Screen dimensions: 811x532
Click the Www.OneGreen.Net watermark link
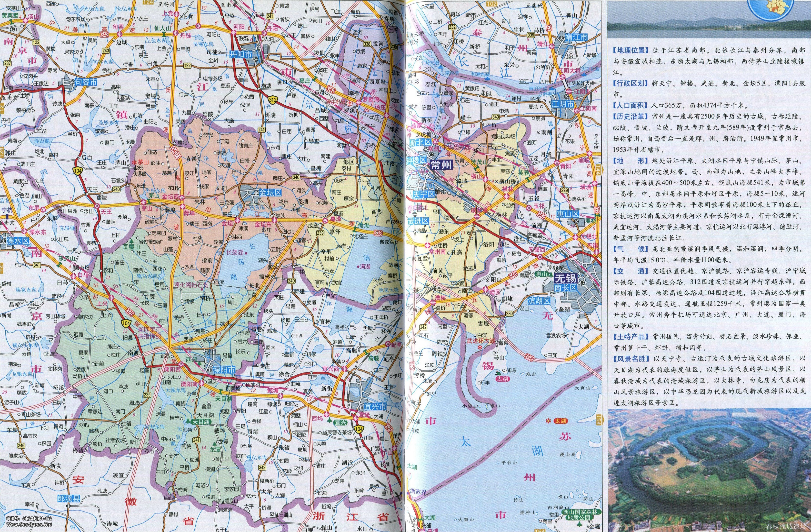pos(30,524)
